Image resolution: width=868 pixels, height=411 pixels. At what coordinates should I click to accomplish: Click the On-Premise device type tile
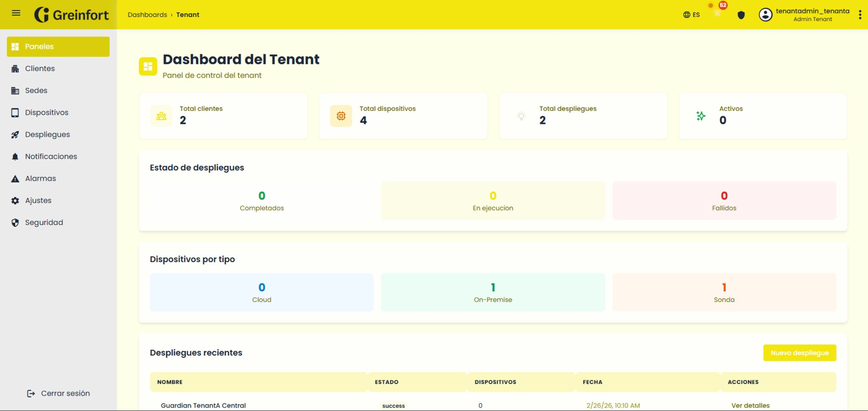[493, 292]
